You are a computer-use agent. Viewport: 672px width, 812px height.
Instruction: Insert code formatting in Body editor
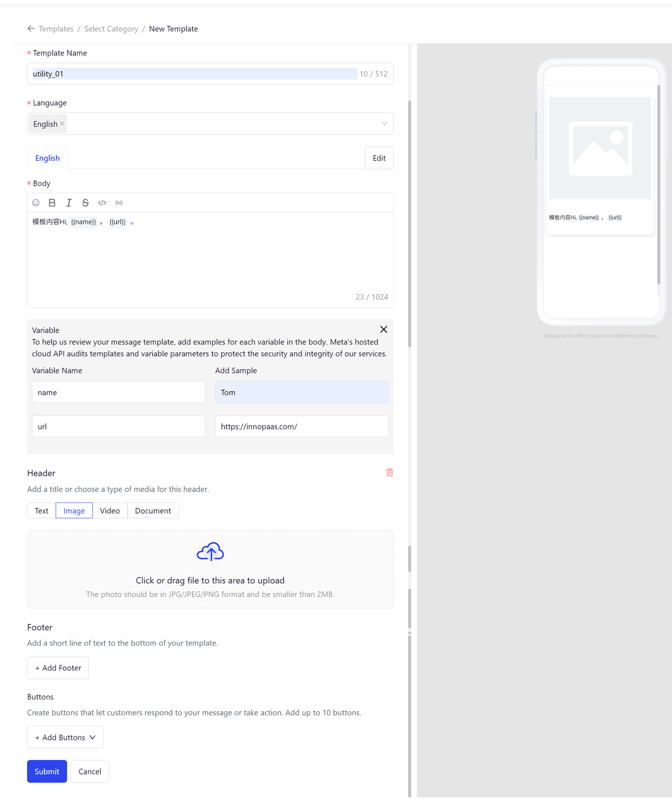tap(102, 203)
